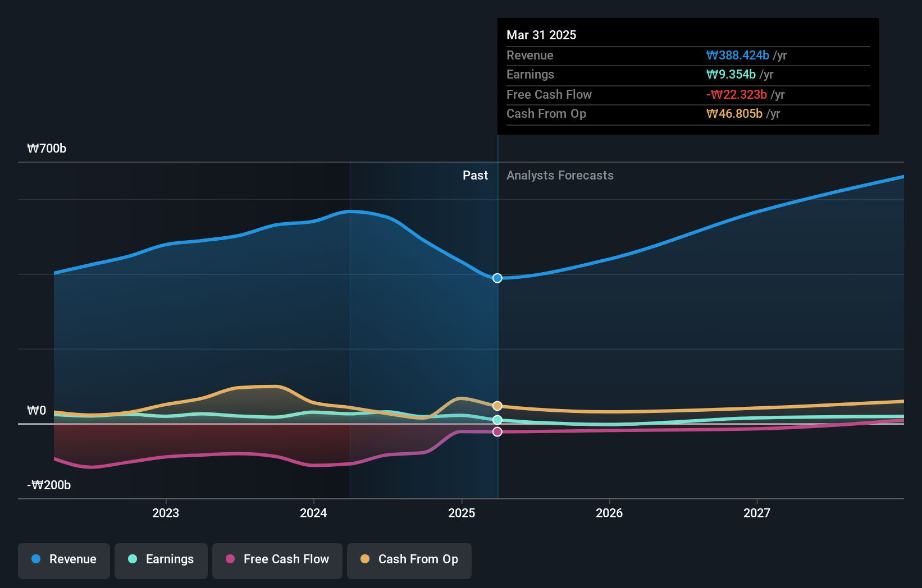Select the pink Free Cash Flow chart marker

click(x=496, y=431)
